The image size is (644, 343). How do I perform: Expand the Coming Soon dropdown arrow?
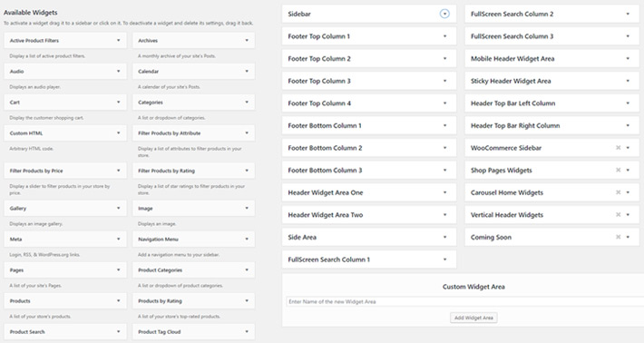coord(628,237)
